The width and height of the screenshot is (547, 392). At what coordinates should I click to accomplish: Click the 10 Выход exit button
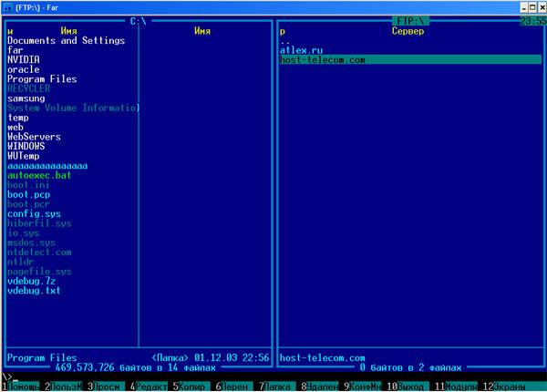click(x=408, y=387)
